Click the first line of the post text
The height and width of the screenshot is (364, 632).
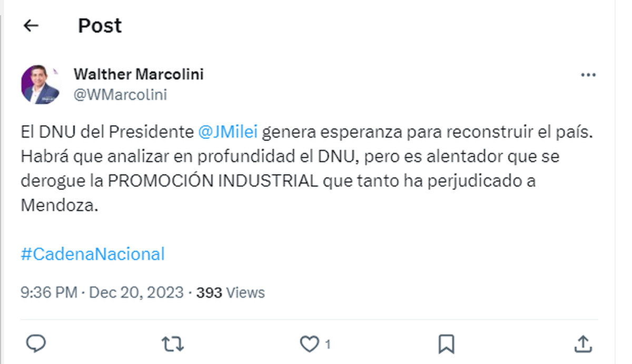305,133
